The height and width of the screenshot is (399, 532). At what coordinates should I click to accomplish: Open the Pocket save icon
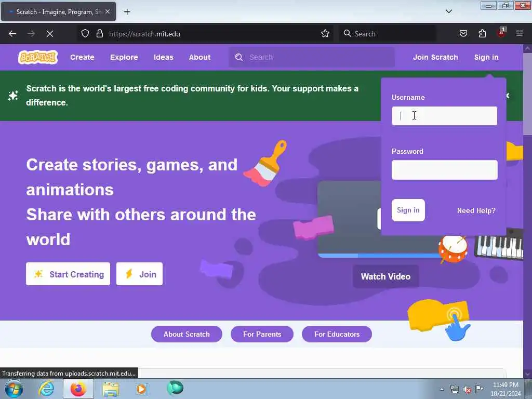[463, 33]
